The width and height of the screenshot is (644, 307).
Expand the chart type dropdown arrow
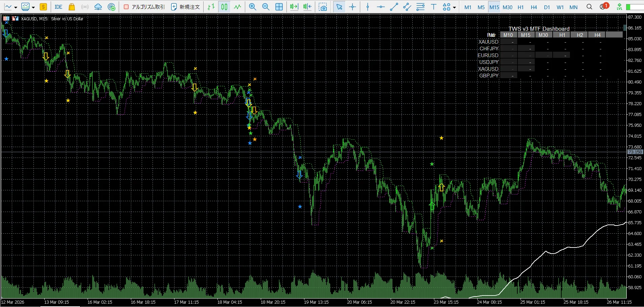coord(16,7)
